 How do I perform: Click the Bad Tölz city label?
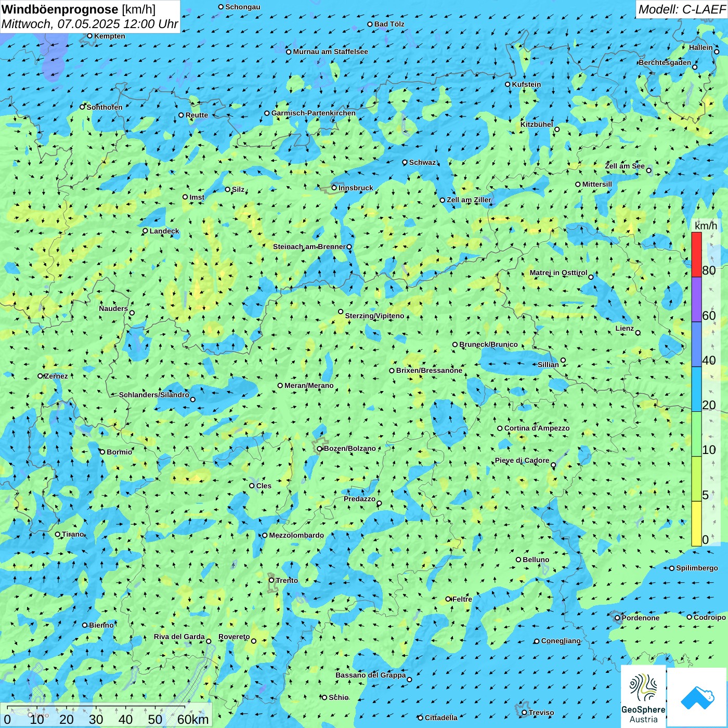(x=389, y=24)
